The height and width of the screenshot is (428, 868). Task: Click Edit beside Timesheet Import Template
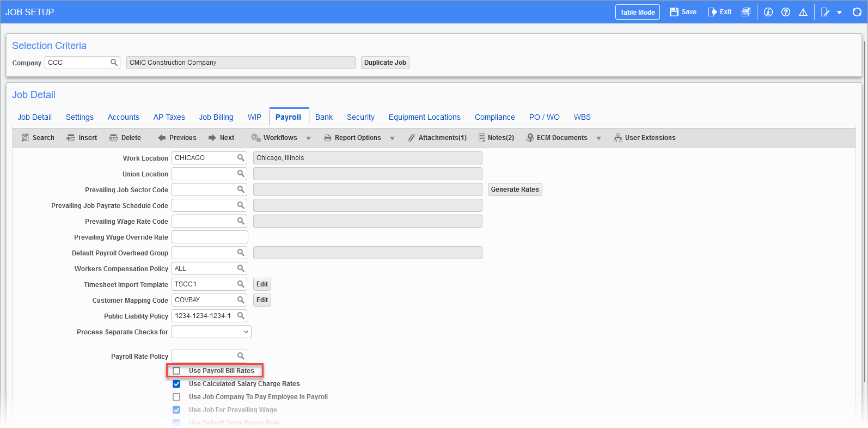point(262,284)
